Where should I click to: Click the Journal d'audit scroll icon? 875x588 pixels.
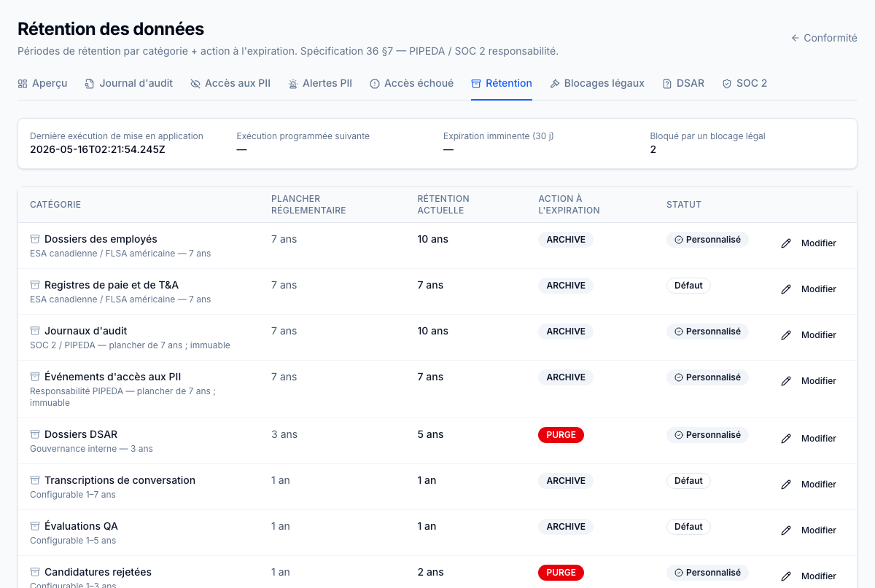click(x=90, y=84)
